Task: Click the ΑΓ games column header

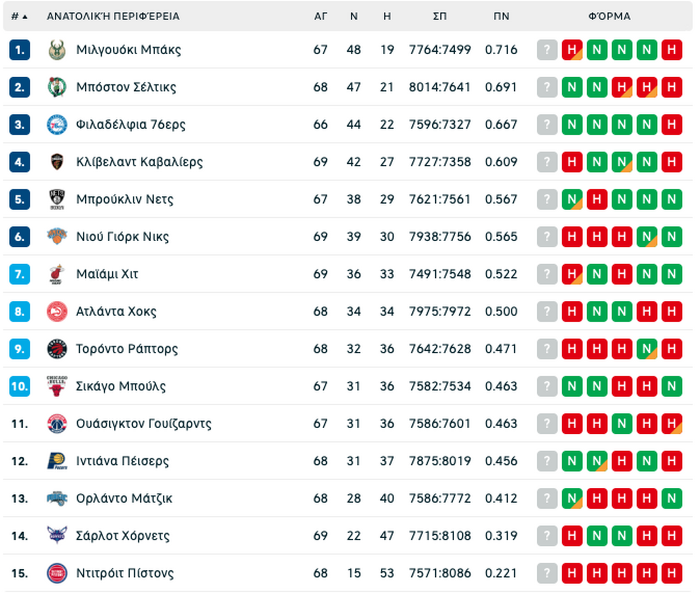Action: pos(320,16)
